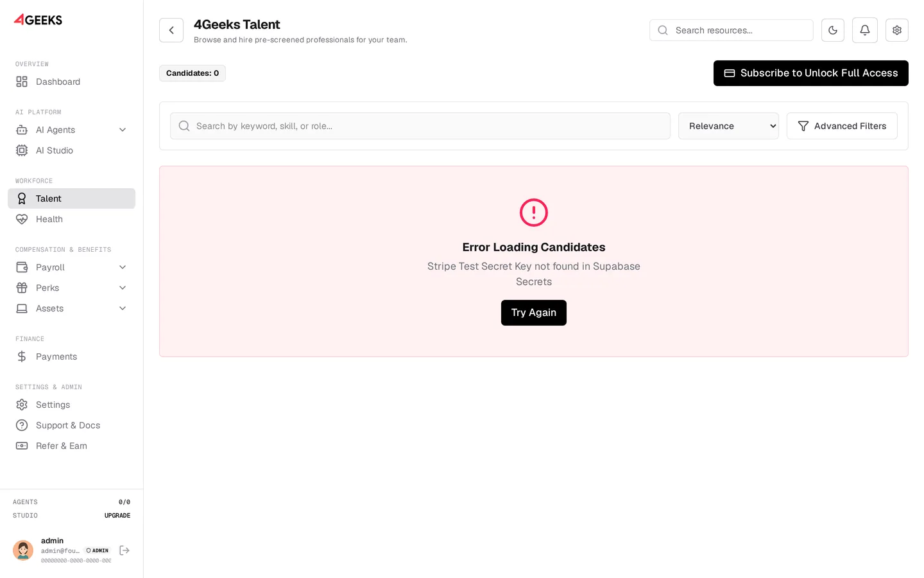Click the Error Loading Candidates heading
Screen dimensions: 924x578
[534, 247]
